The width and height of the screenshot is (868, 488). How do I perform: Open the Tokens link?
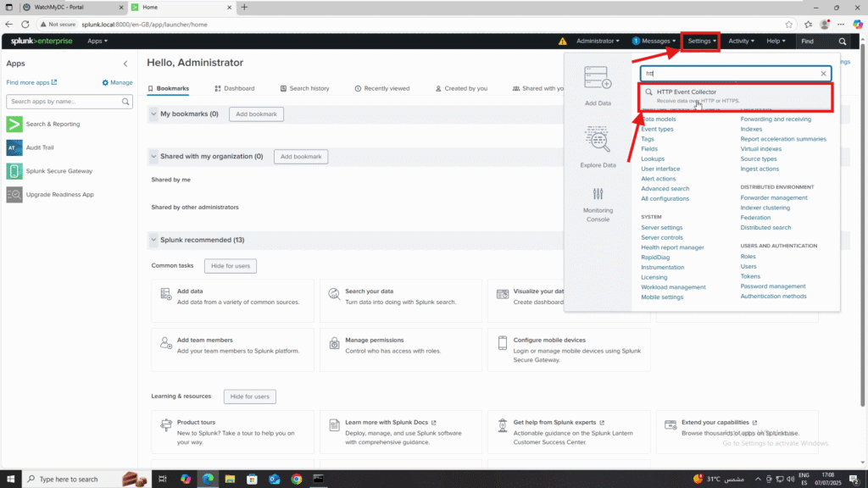[750, 276]
